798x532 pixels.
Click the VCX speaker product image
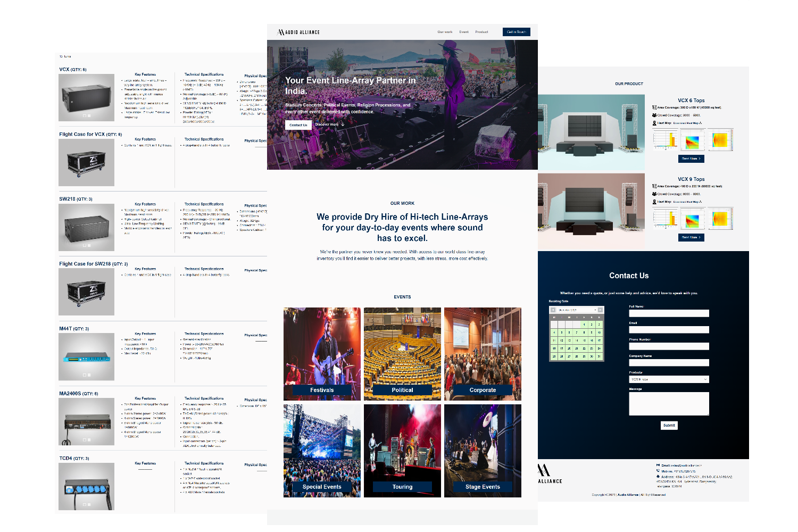click(86, 97)
